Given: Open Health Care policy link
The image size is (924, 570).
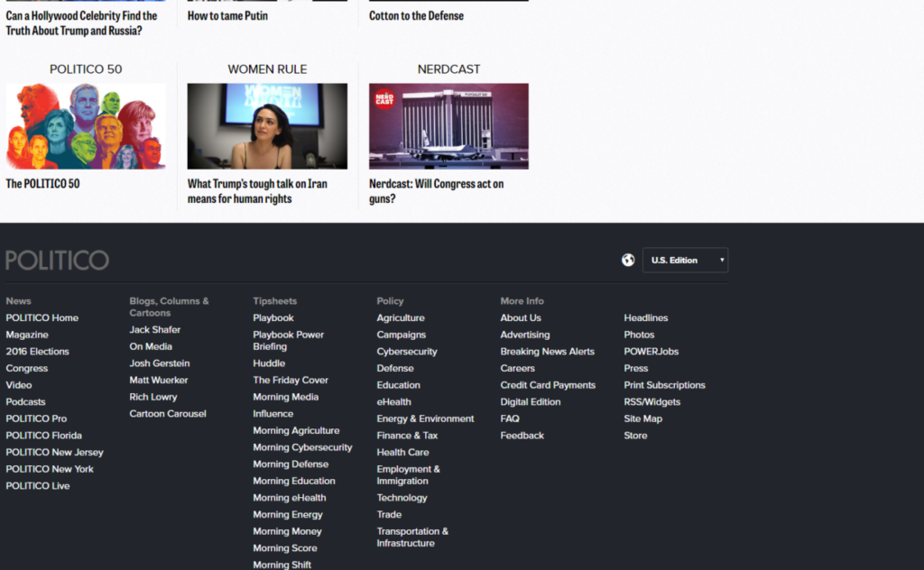Looking at the screenshot, I should 403,452.
